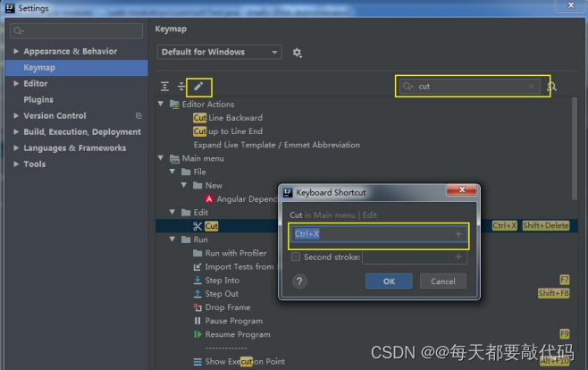
Task: Collapse the Main menu tree node
Action: click(161, 158)
